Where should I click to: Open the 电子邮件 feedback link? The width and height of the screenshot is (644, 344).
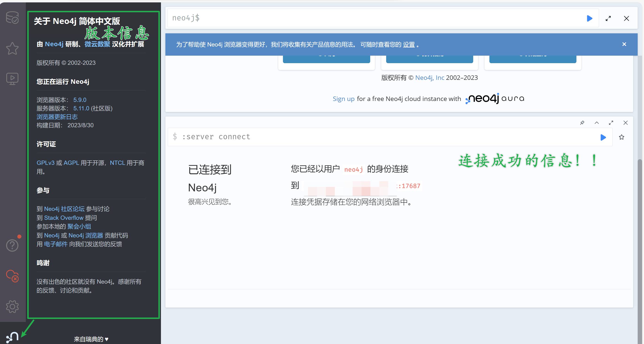pos(56,244)
